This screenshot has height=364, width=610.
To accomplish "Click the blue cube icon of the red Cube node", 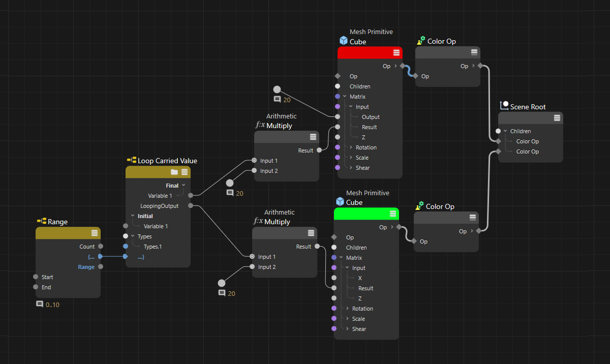I will 344,41.
